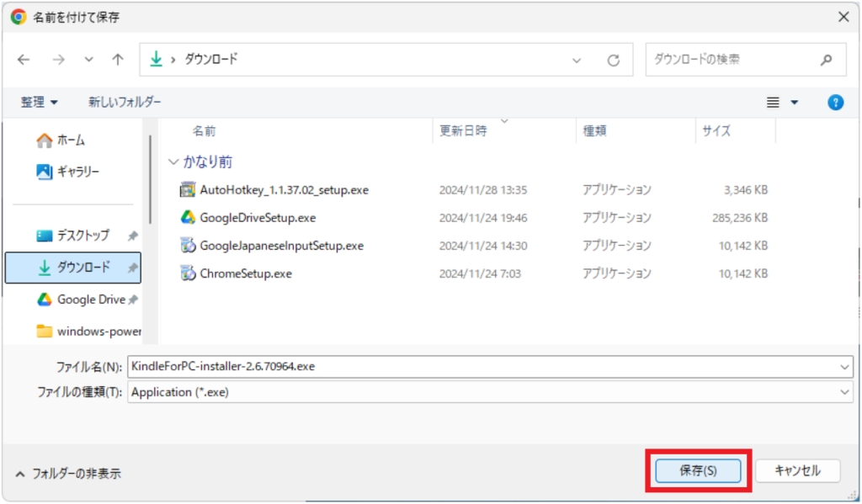Select the ChromeSetup.exe file
862x504 pixels.
tap(246, 273)
